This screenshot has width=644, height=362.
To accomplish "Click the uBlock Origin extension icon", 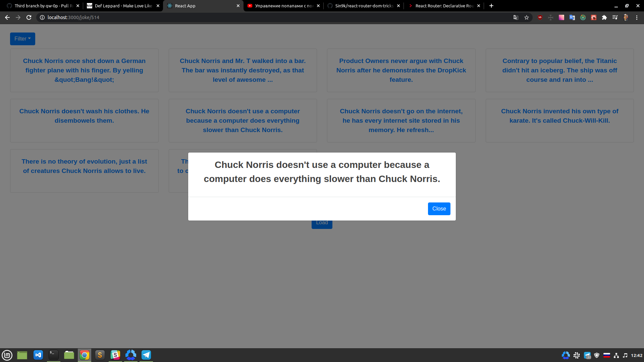I will click(x=540, y=17).
